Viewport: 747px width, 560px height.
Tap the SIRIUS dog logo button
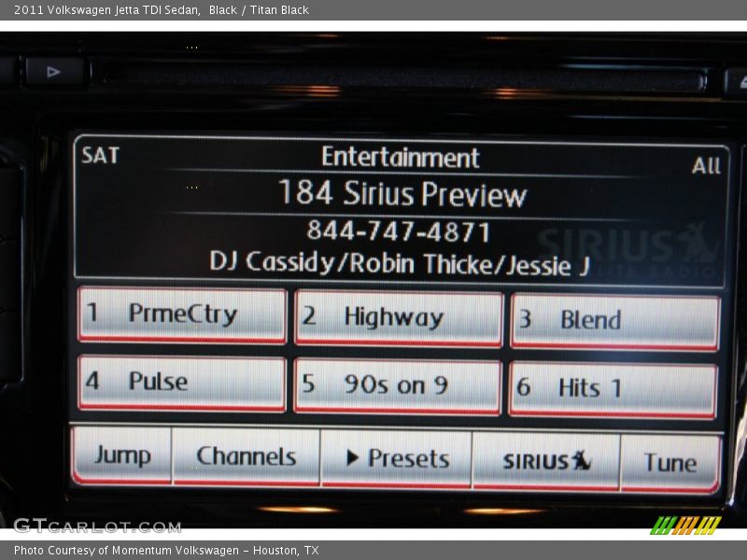click(x=546, y=461)
